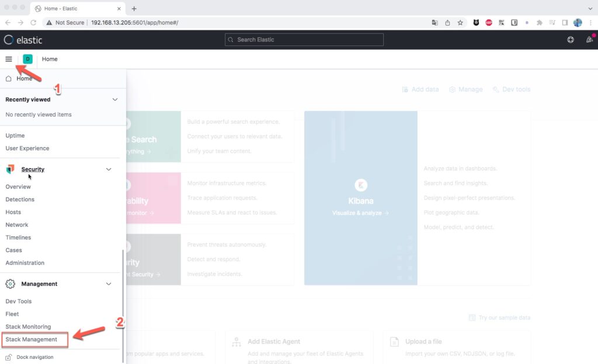Click the Home house icon in sidebar
Viewport: 598px width, 364px height.
8,78
